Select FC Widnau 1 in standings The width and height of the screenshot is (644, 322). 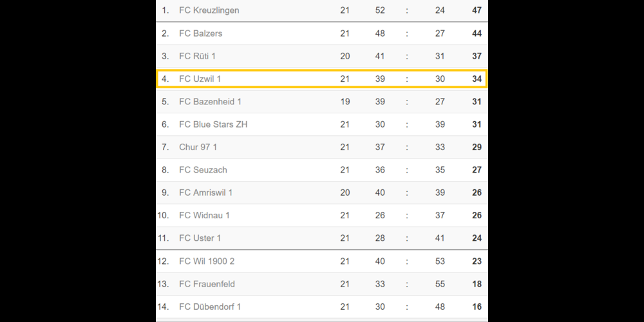[x=204, y=215]
